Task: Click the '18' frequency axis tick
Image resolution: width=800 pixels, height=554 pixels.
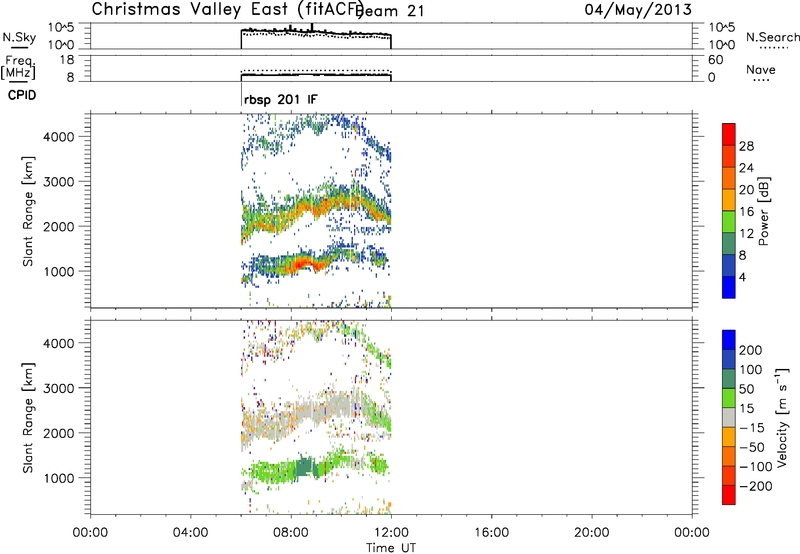Action: pyautogui.click(x=67, y=60)
